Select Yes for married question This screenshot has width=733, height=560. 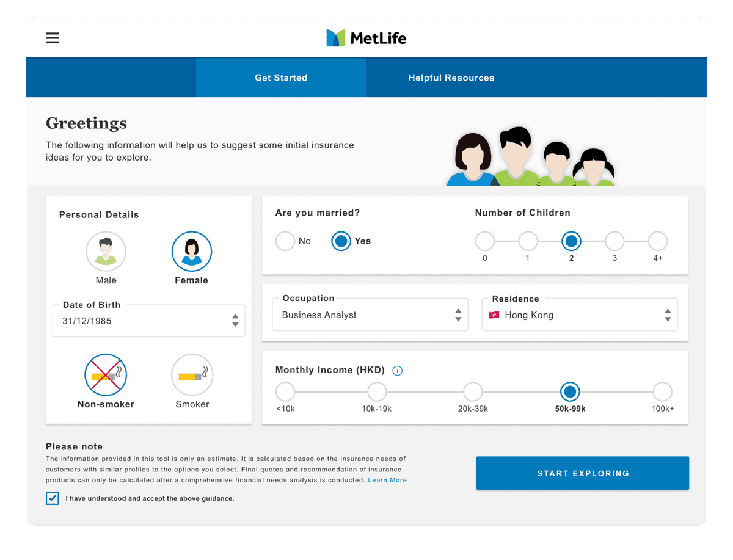tap(341, 241)
